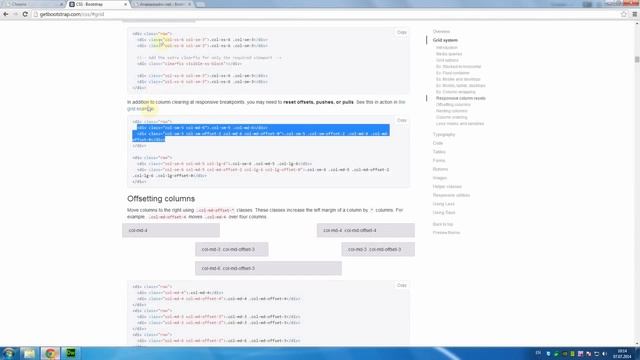The height and width of the screenshot is (360, 640).
Task: Click Preview theme link
Action: click(x=446, y=233)
